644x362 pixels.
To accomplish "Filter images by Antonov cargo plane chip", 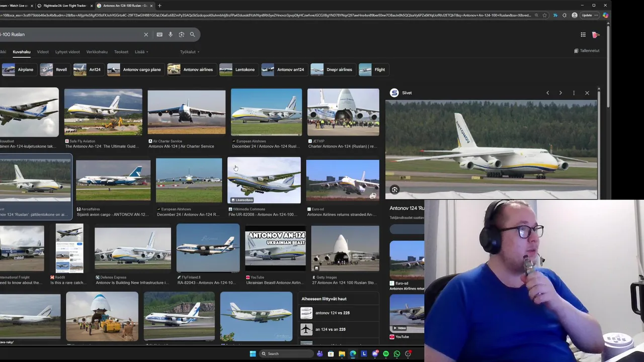I will point(135,70).
